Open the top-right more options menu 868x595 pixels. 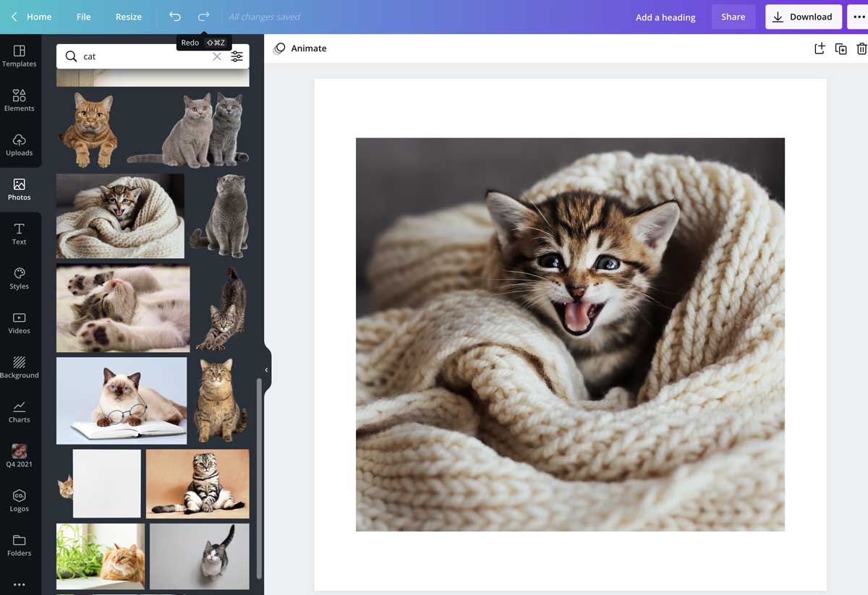coord(859,17)
